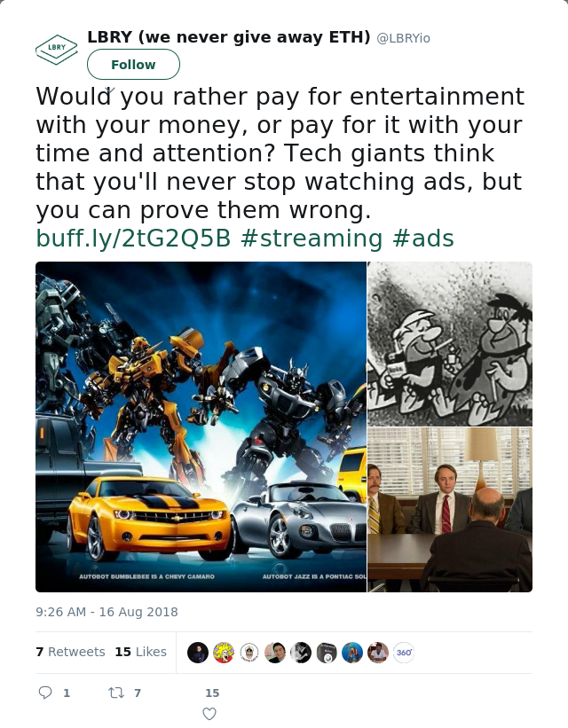View the 7 Retweets list
Viewport: 568px width, 728px height.
71,652
